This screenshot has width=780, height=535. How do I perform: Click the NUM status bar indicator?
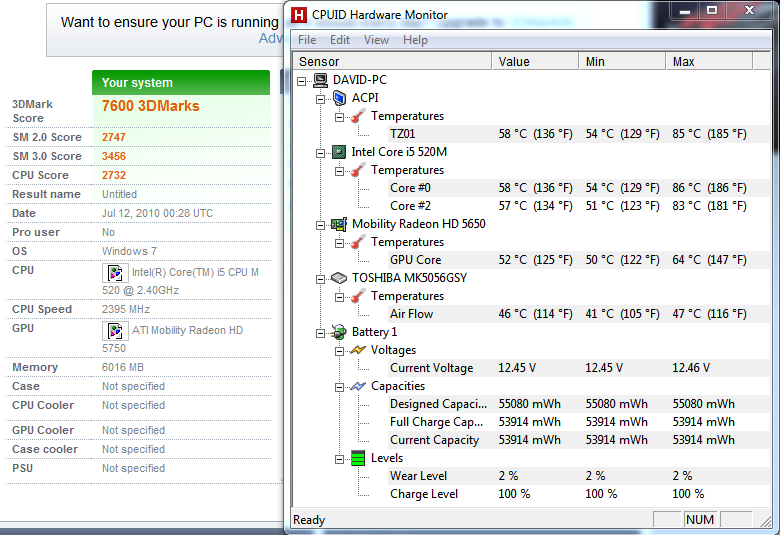click(700, 520)
